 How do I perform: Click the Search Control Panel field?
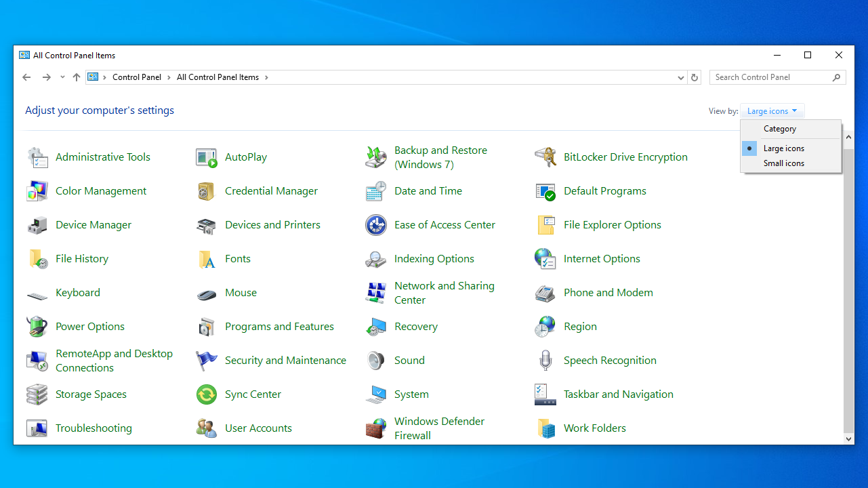771,77
